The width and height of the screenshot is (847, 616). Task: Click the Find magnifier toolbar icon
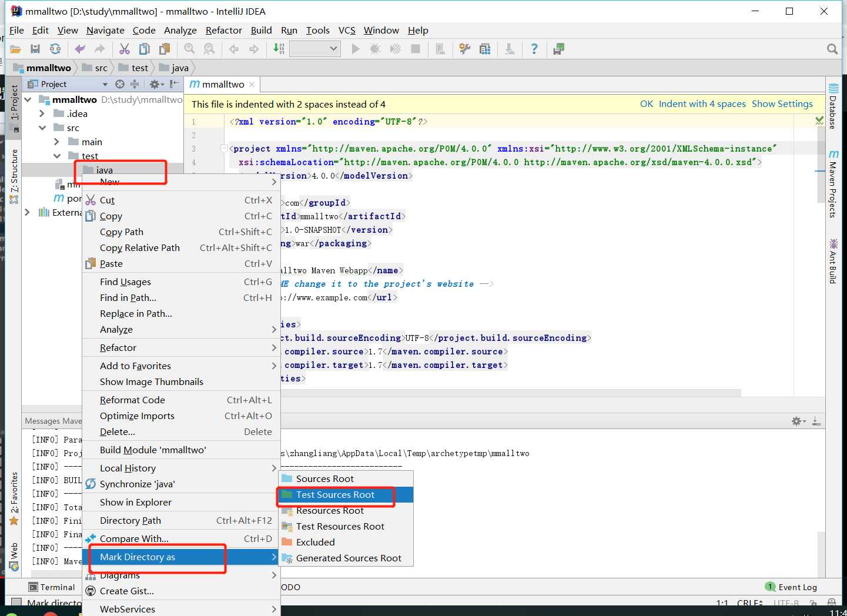click(x=189, y=49)
